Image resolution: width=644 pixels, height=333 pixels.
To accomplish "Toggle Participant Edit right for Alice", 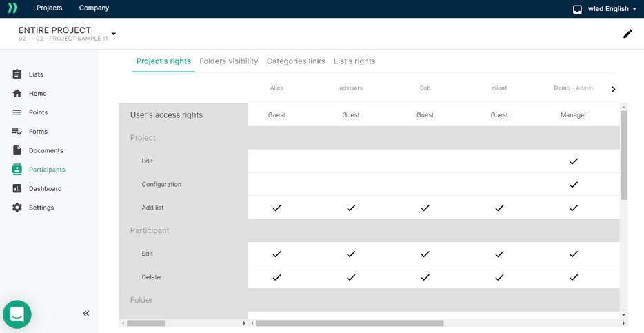I will point(276,254).
